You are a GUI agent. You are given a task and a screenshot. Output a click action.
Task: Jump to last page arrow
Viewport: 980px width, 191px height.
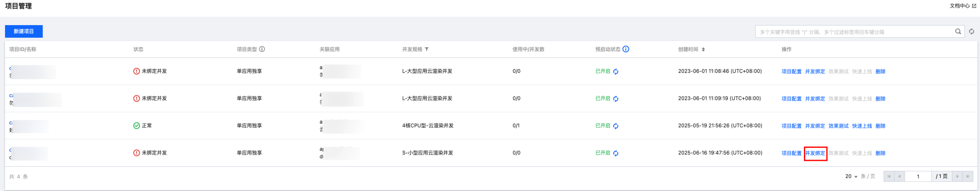point(968,176)
